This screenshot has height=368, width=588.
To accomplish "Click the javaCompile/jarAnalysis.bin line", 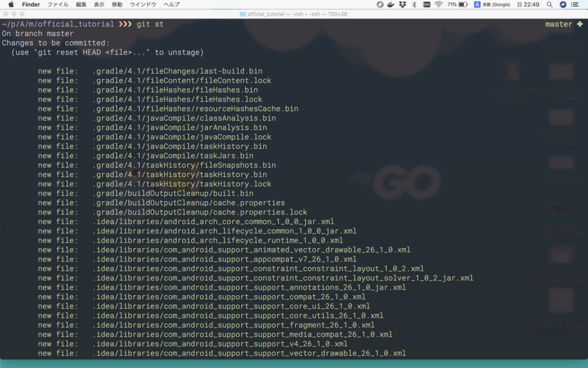I will (152, 127).
